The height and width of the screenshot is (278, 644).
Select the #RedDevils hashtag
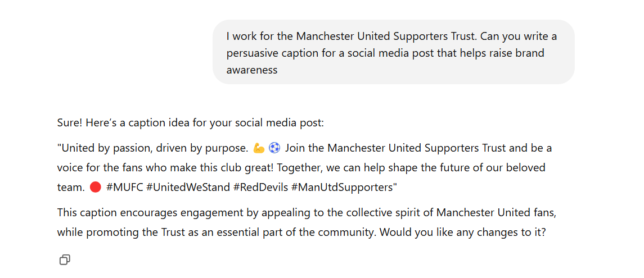[x=260, y=188]
